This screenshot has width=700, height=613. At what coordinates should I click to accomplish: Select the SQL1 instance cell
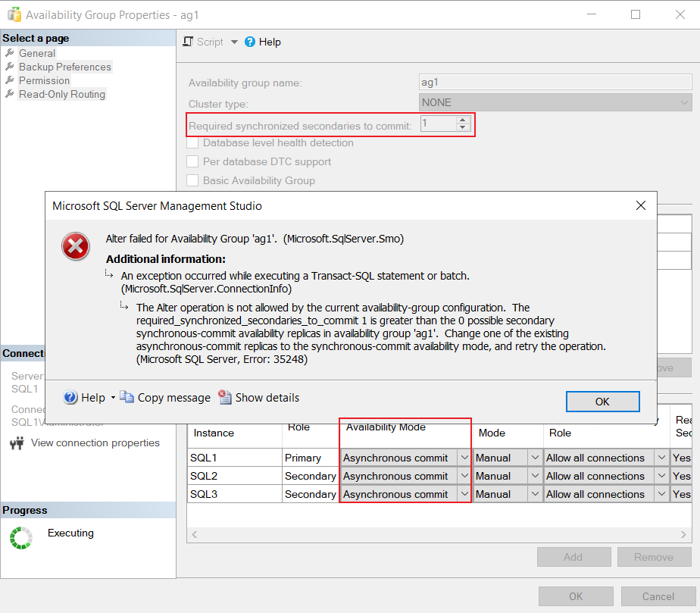pos(235,458)
